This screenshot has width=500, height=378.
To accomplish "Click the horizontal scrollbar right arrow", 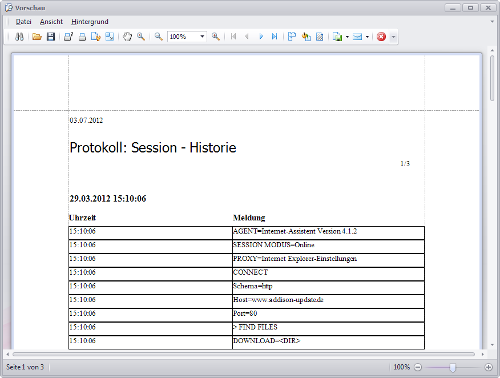I will pos(483,354).
